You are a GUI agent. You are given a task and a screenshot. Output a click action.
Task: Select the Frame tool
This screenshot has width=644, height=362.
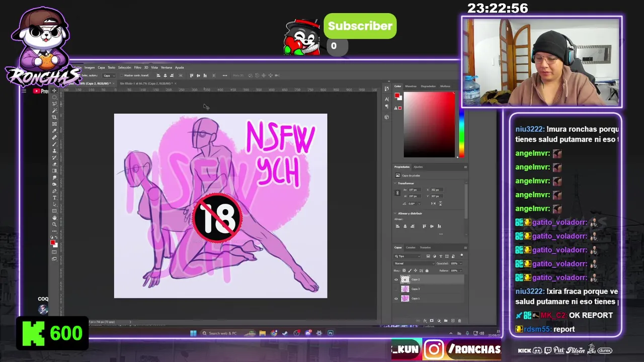click(x=54, y=124)
